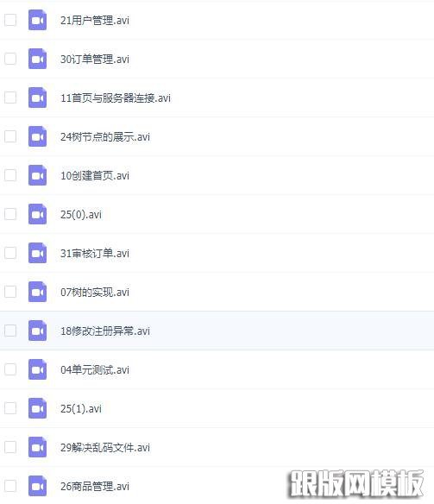
Task: Open file name 30订单管理.avi
Action: click(x=95, y=60)
